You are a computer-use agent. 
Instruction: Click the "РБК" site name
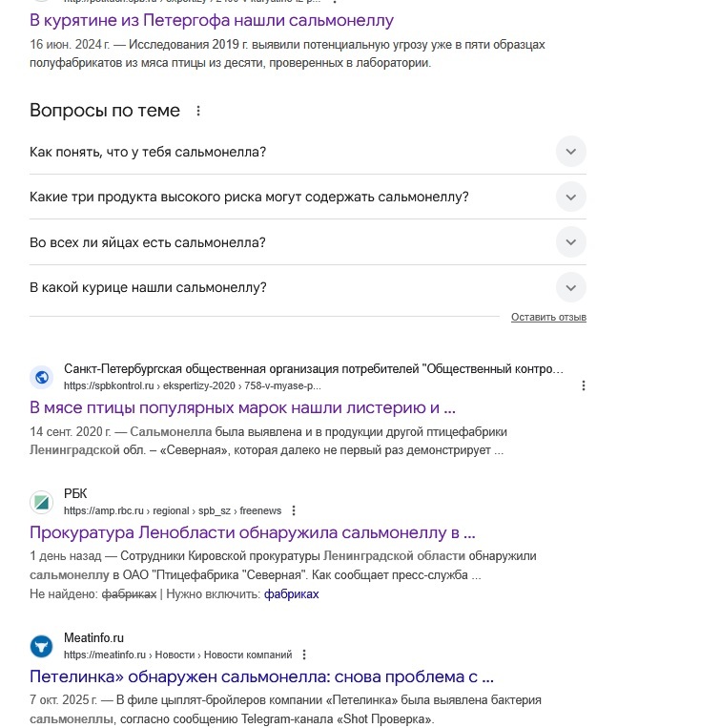click(75, 492)
